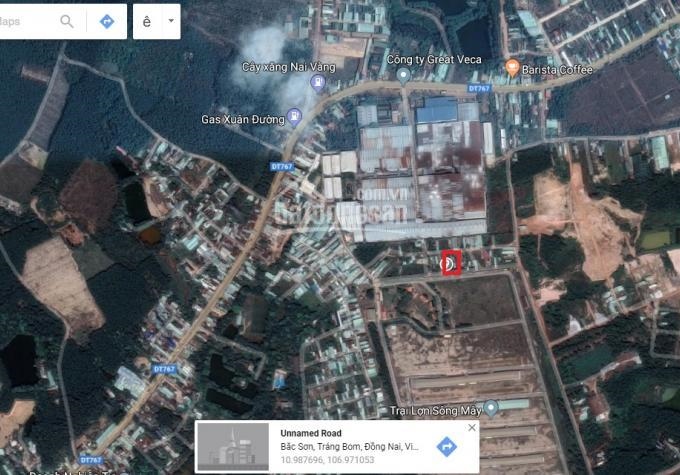This screenshot has width=680, height=475.
Task: Select the Gas Xuân Đường gas station pin
Action: click(294, 116)
